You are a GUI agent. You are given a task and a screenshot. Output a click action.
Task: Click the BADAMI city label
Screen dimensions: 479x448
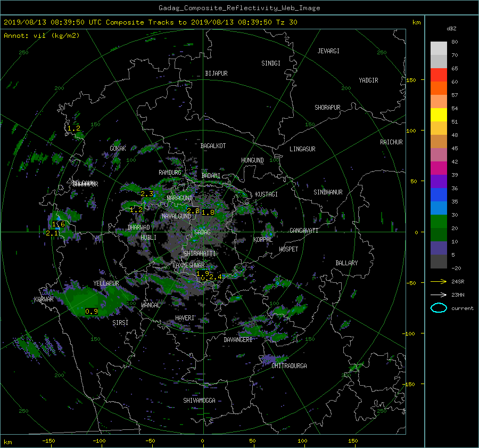click(211, 176)
